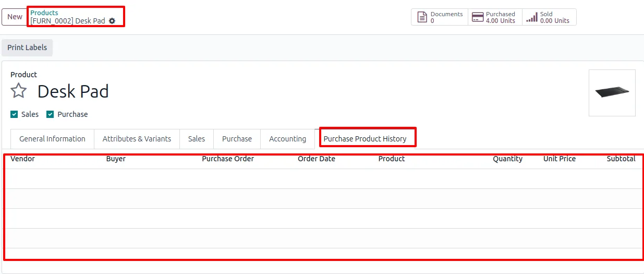
Task: Sort by the Order Date column header
Action: click(x=317, y=159)
